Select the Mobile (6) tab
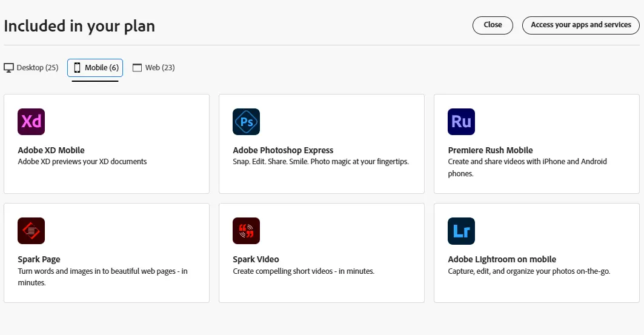Screen dimensions: 644x335 95,68
